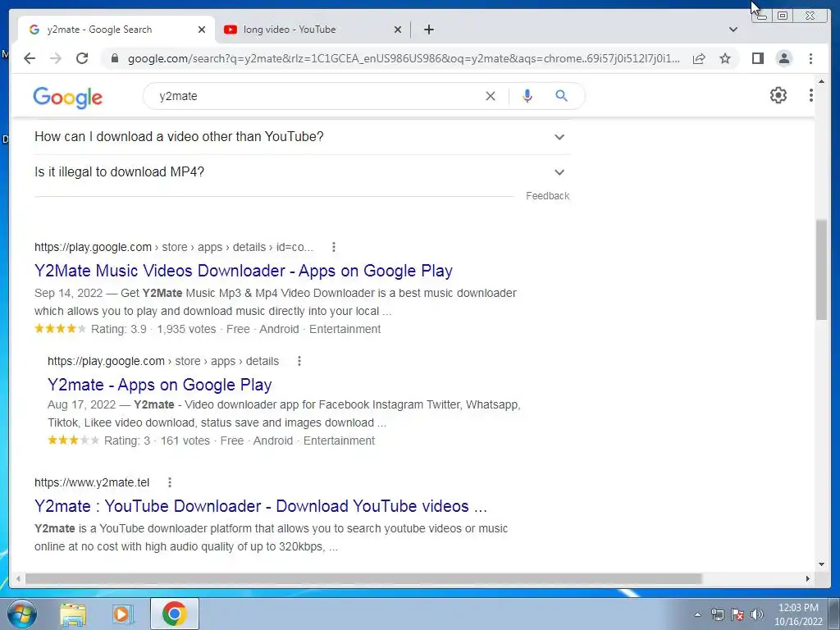840x630 pixels.
Task: Expand 'Is it illegal to download MP4?'
Action: pos(302,172)
